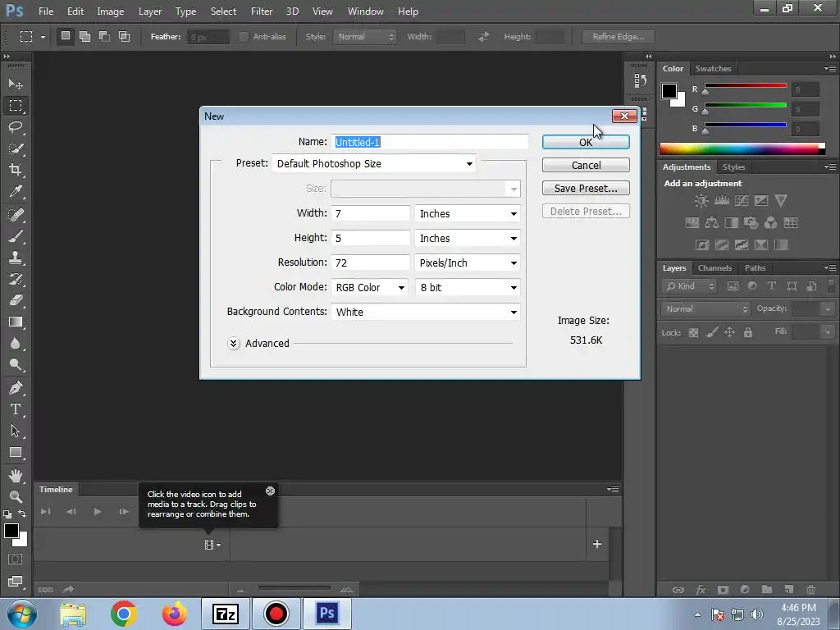The image size is (840, 630).
Task: Click swap foreground and background colors icon
Action: pos(22,514)
